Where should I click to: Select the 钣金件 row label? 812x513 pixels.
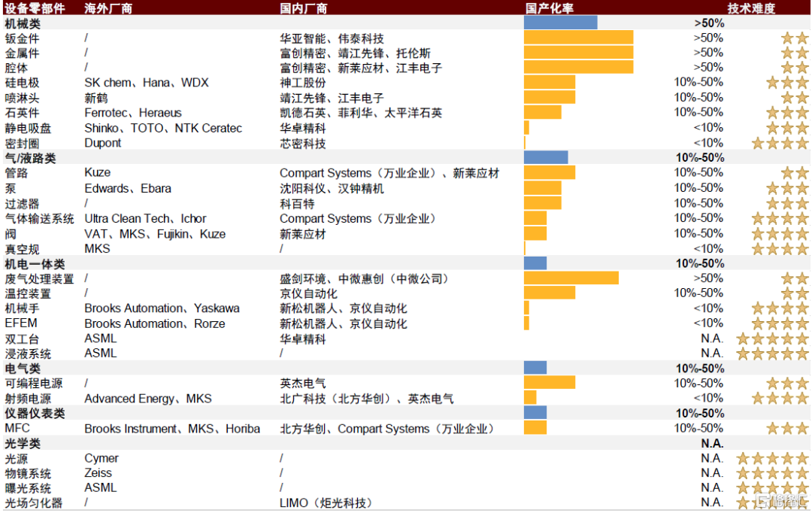pyautogui.click(x=23, y=38)
